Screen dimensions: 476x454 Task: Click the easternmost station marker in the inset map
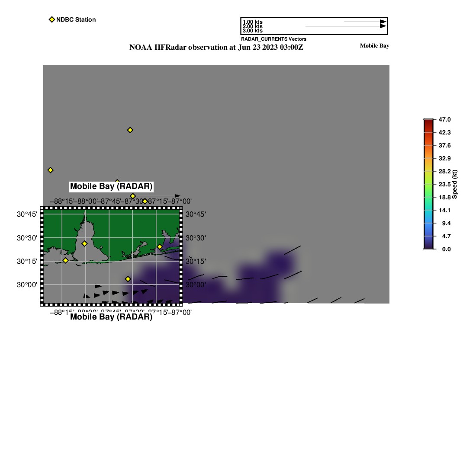160,247
